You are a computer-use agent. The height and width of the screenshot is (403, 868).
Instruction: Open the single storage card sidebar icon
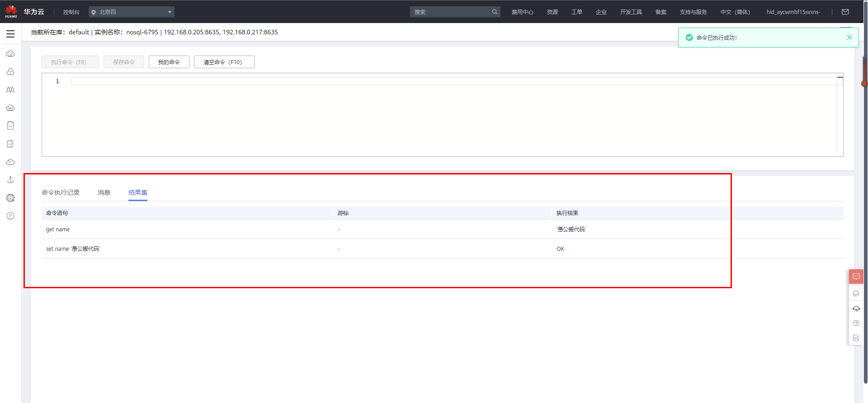point(10,126)
